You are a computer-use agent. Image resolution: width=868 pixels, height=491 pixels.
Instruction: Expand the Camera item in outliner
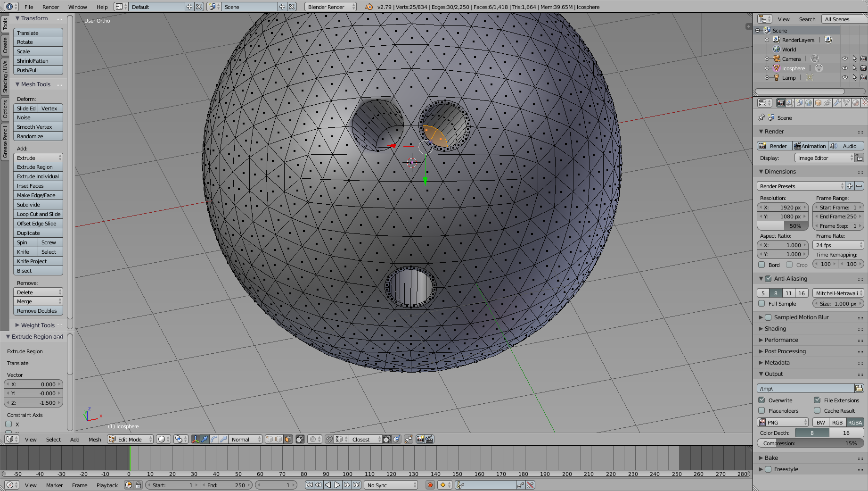[767, 59]
